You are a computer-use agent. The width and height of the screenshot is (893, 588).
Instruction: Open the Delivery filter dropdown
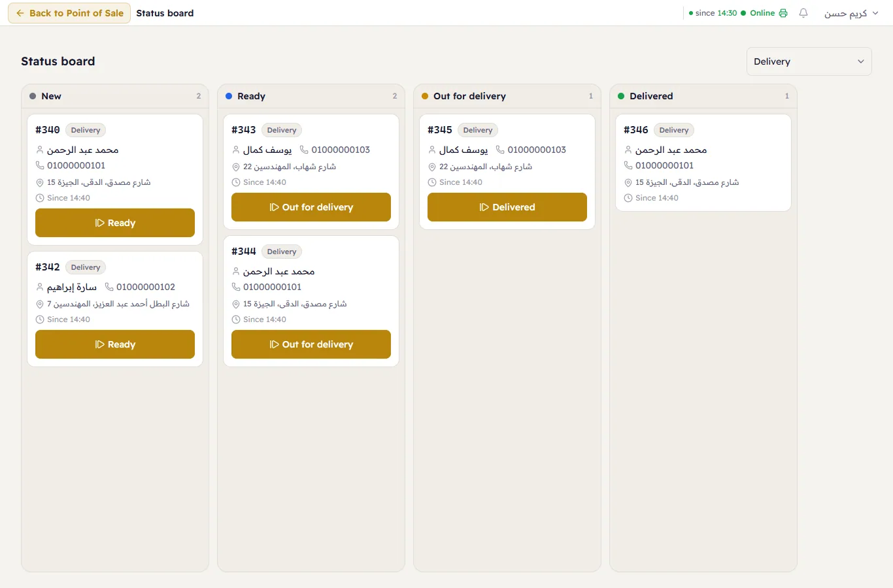pos(809,61)
